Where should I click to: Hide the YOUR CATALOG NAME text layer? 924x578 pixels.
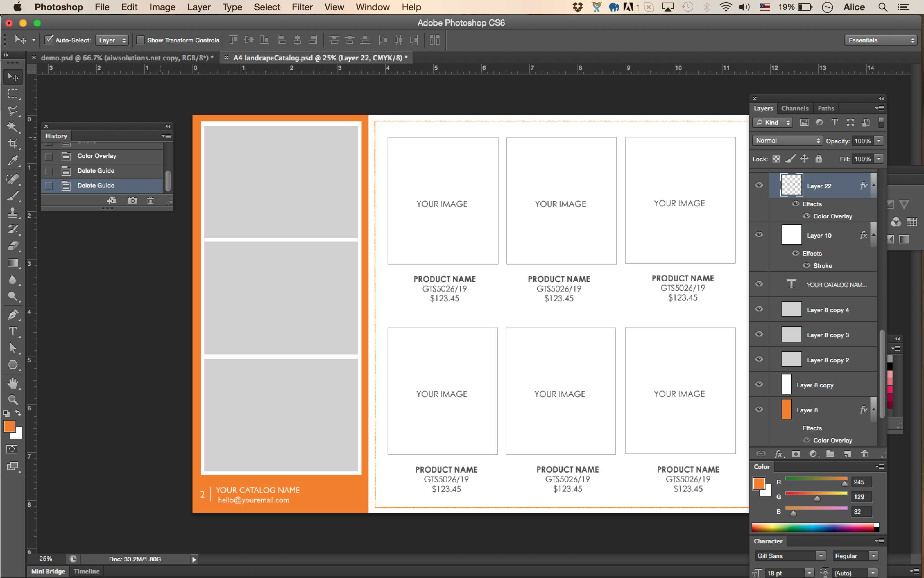tap(759, 284)
